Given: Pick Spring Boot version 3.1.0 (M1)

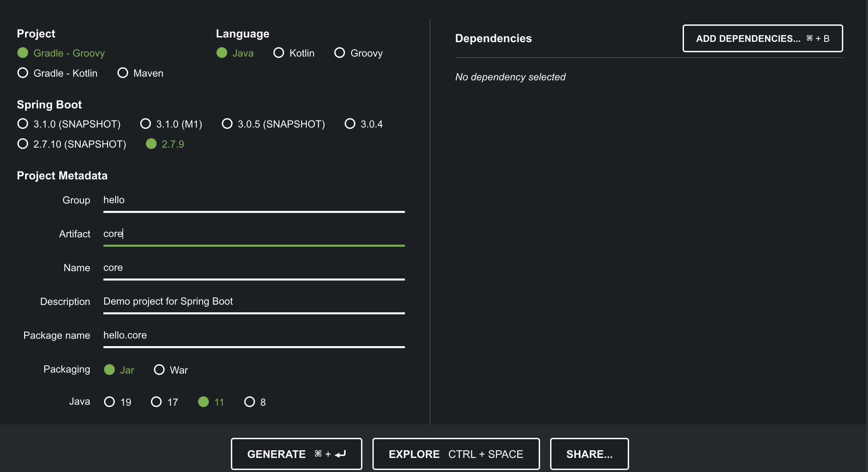Looking at the screenshot, I should click(x=146, y=124).
